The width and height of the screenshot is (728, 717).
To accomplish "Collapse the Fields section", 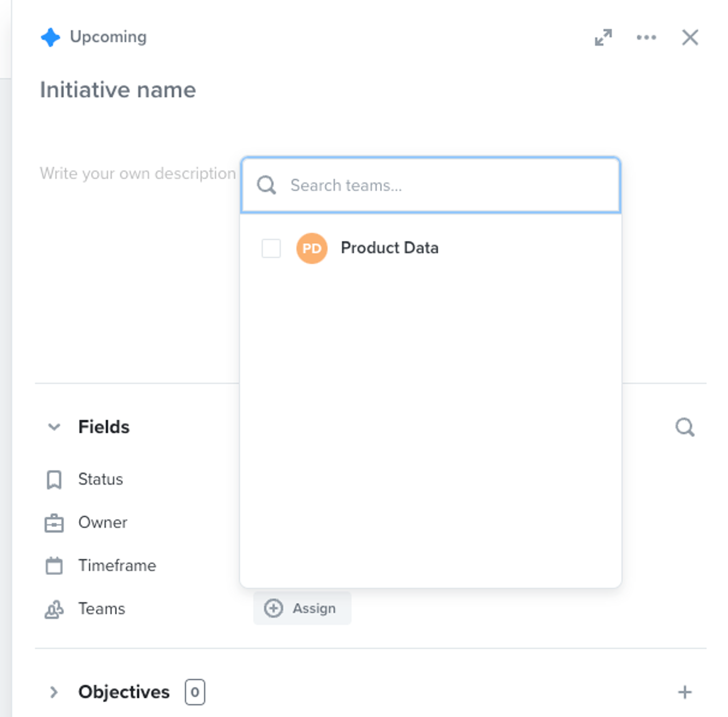I will [x=54, y=427].
